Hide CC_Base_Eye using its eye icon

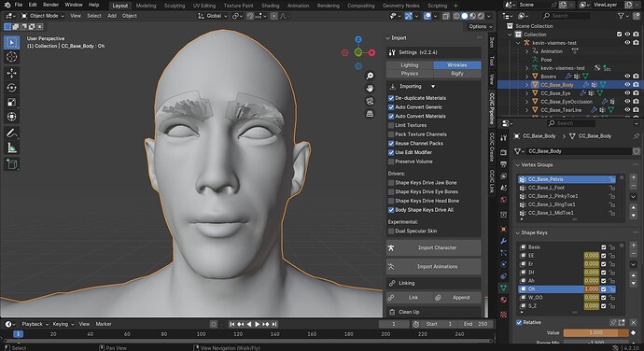627,93
